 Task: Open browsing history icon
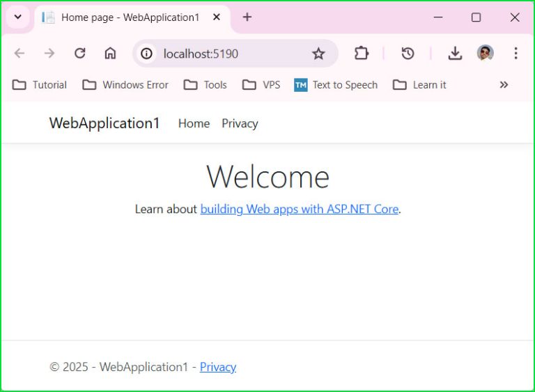(408, 53)
